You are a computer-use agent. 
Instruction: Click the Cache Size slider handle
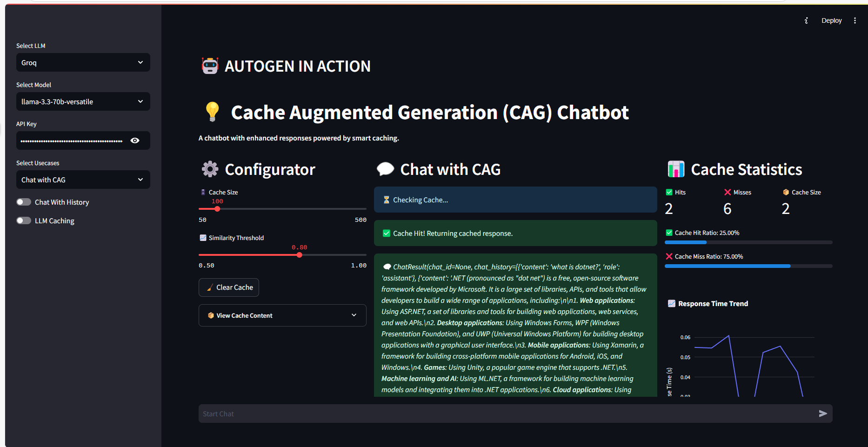point(217,209)
